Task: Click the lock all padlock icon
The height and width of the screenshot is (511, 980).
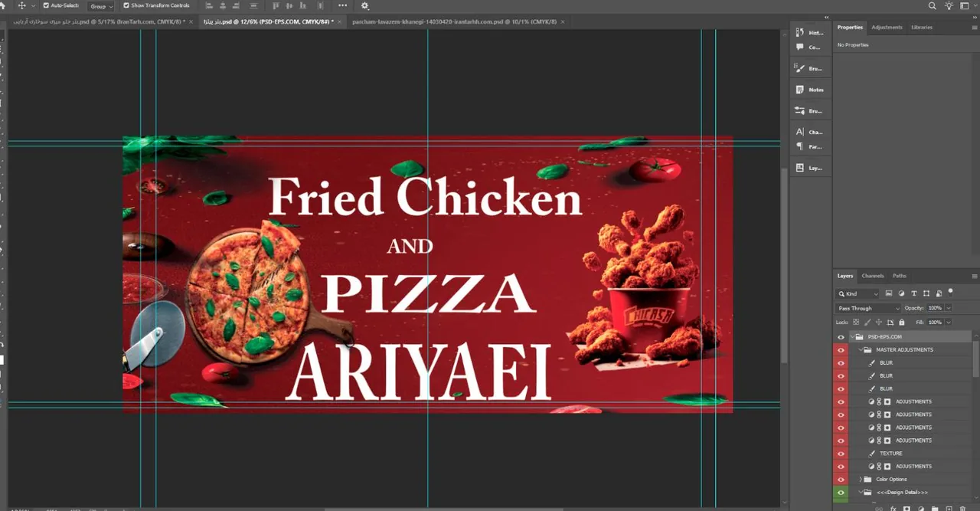Action: (901, 322)
